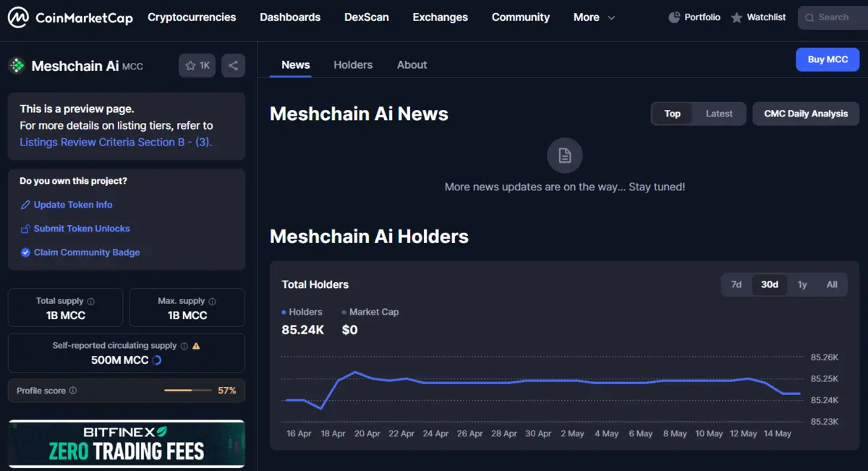Viewport: 868px width, 471px height.
Task: Expand the More menu chevron
Action: point(611,18)
